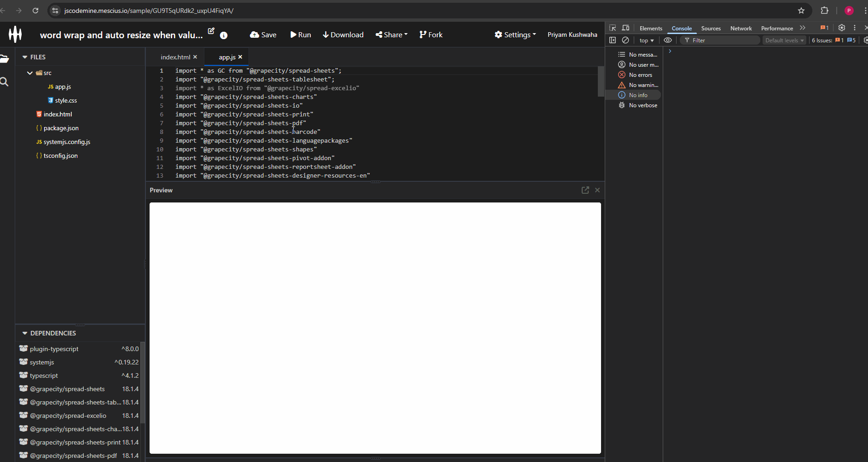Click the 6 Issues link in console
This screenshot has width=868, height=462.
coord(833,40)
